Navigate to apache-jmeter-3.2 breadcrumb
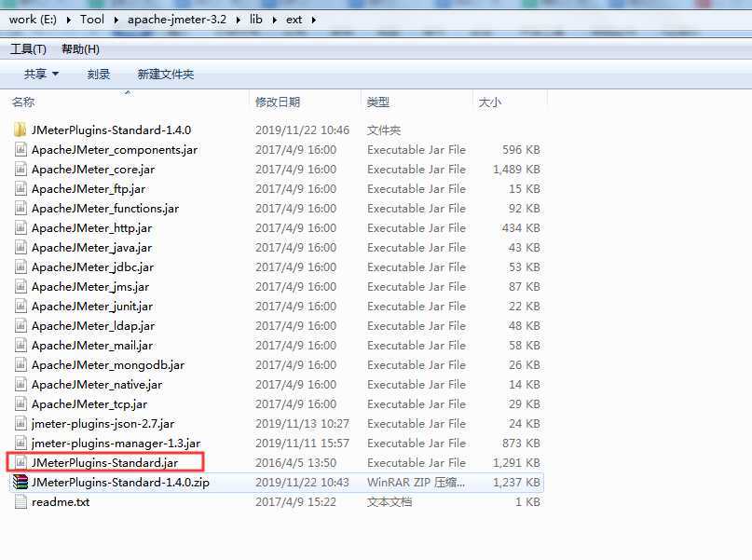The image size is (752, 560). point(177,20)
